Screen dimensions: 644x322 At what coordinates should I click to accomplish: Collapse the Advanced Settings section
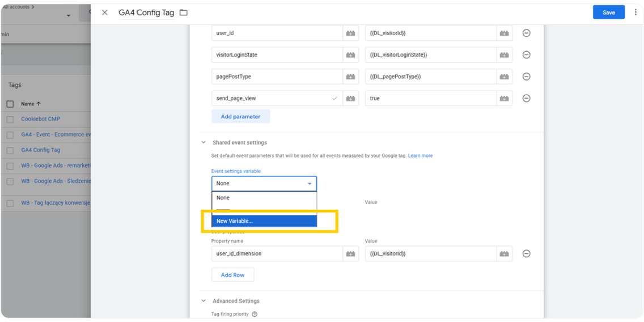pos(204,301)
